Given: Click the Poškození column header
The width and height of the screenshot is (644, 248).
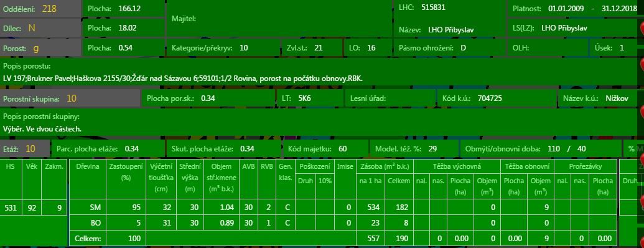Looking at the screenshot, I should coord(315,166).
